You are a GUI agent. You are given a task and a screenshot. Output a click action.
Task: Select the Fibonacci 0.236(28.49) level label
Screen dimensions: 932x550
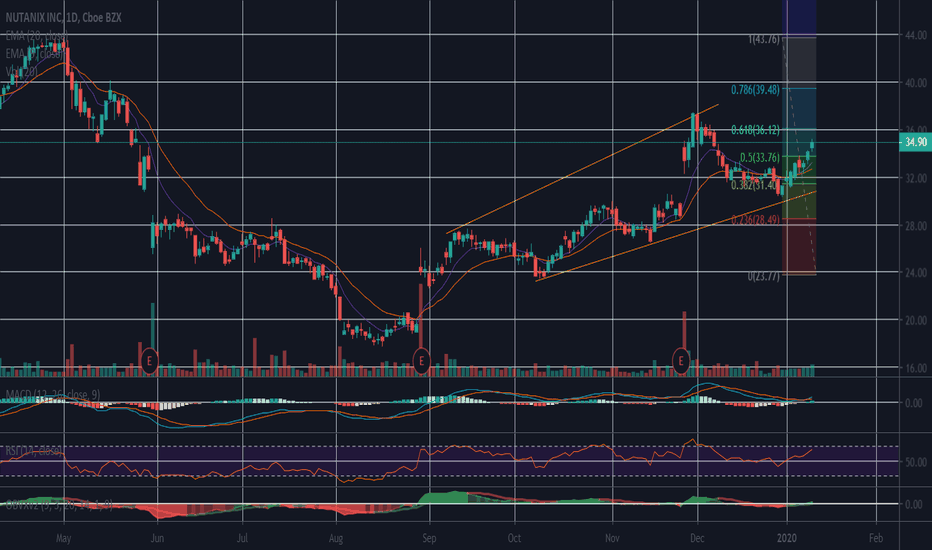(x=755, y=219)
